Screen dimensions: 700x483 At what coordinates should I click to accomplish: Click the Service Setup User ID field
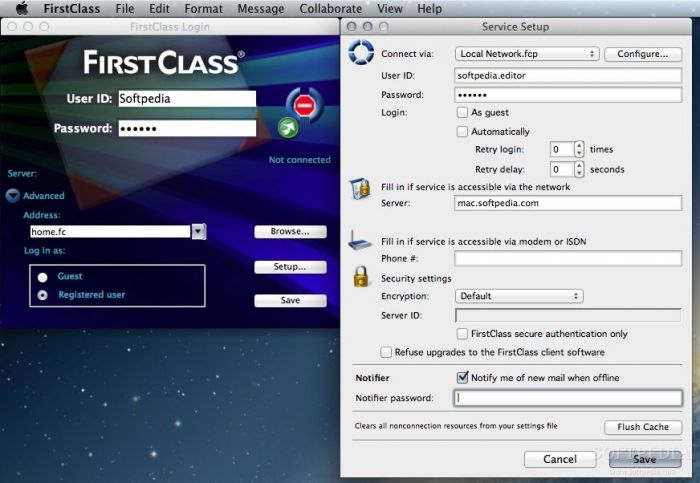[568, 75]
